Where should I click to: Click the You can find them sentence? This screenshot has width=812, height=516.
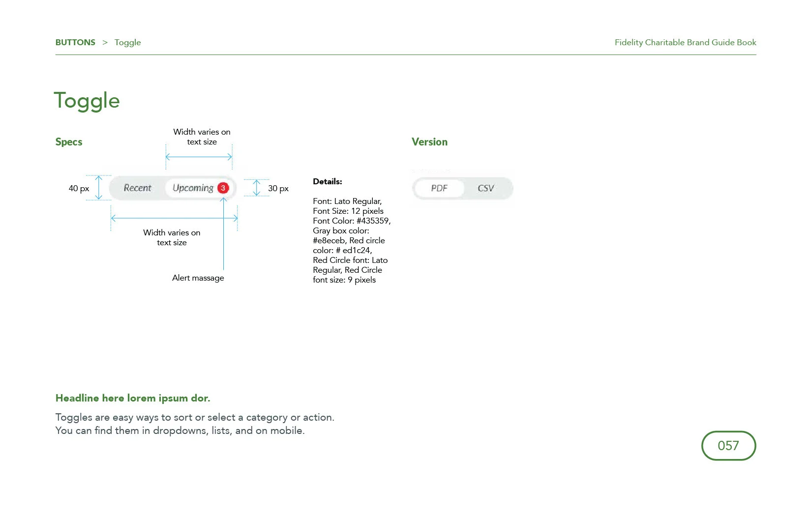pos(180,430)
